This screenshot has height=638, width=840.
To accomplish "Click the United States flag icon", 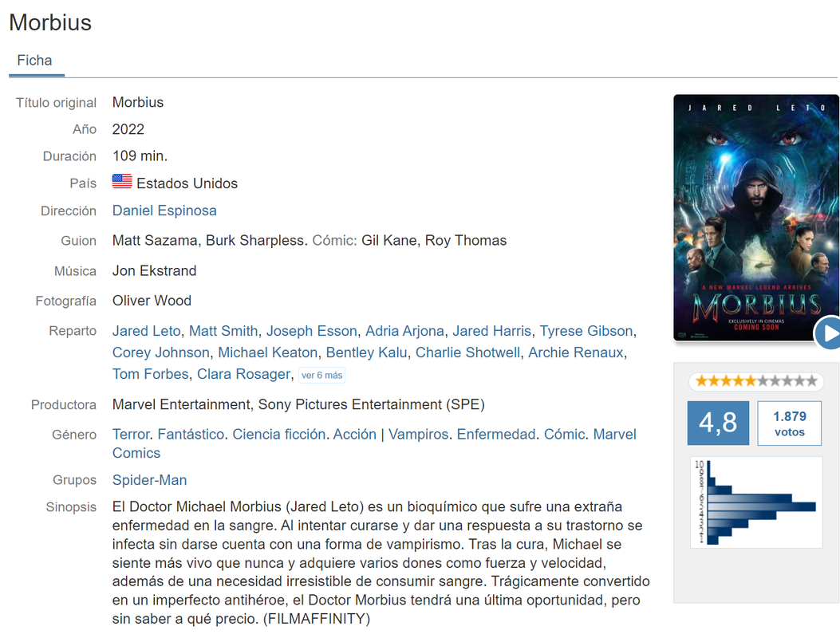I will click(x=122, y=182).
